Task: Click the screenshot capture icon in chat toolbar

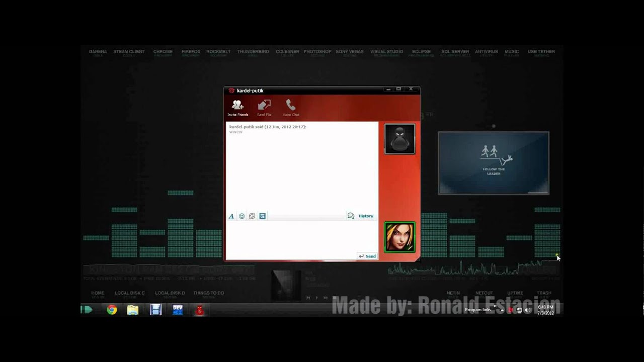Action: coord(262,216)
